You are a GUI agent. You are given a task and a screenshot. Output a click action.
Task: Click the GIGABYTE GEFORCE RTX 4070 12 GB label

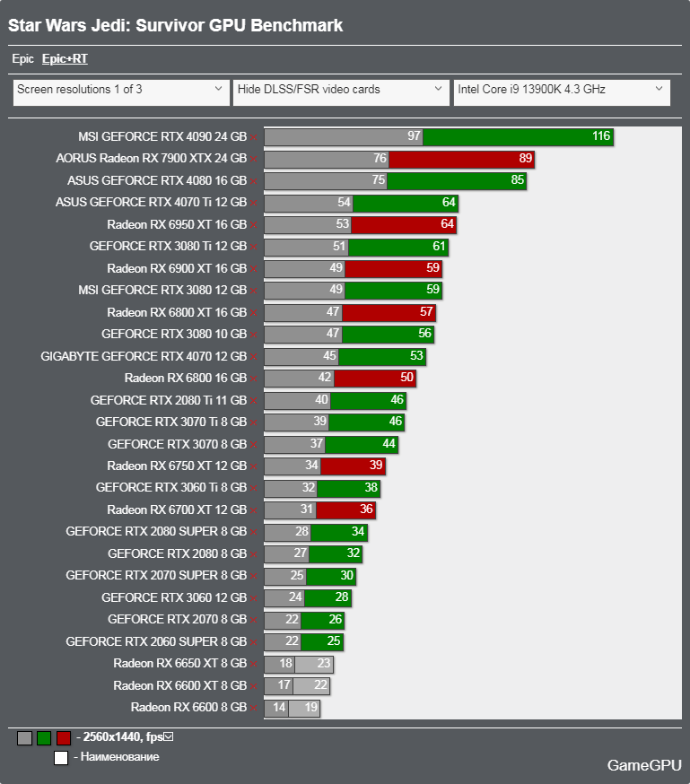click(x=144, y=356)
